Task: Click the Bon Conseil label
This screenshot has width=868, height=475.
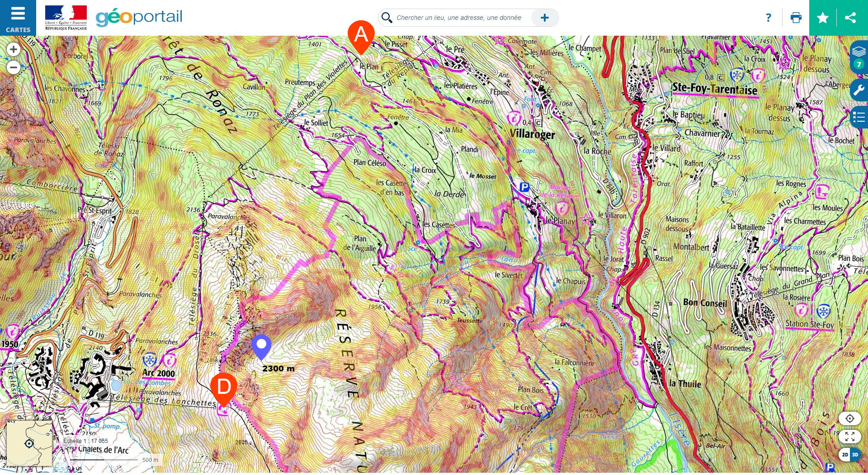Action: click(705, 303)
